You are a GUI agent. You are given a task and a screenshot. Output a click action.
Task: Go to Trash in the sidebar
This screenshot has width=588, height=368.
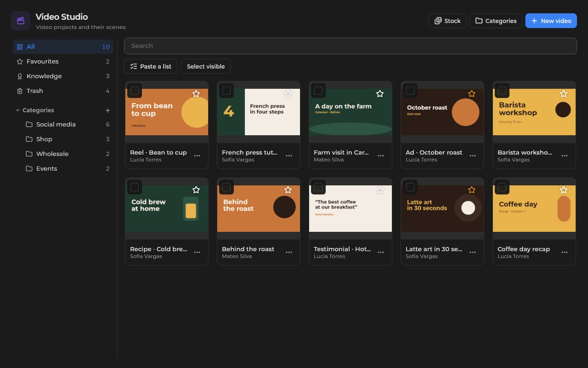click(63, 91)
